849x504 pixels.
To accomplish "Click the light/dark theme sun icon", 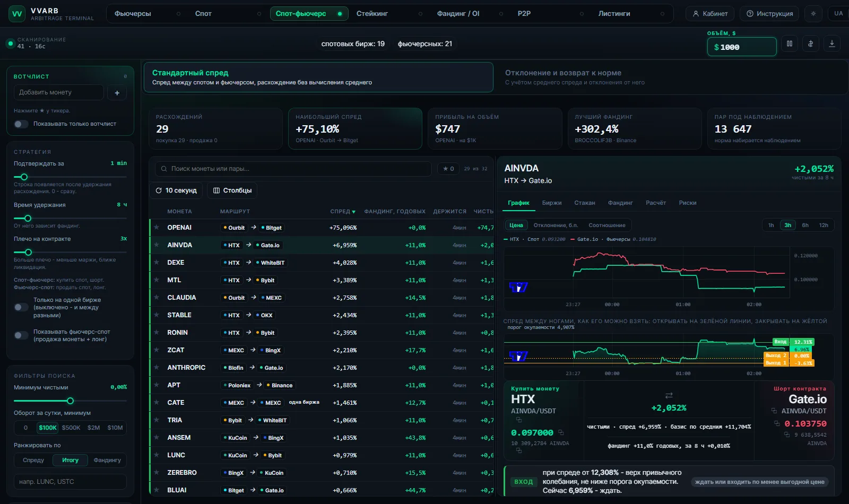I will (813, 14).
